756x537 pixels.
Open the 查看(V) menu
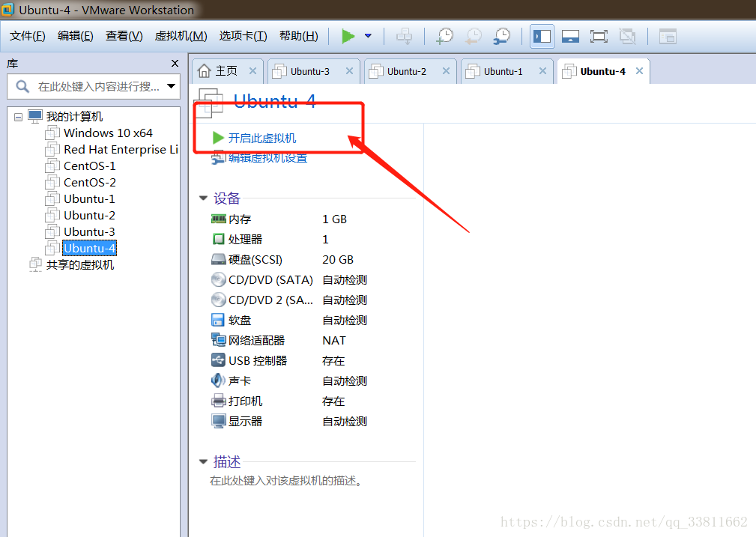124,36
